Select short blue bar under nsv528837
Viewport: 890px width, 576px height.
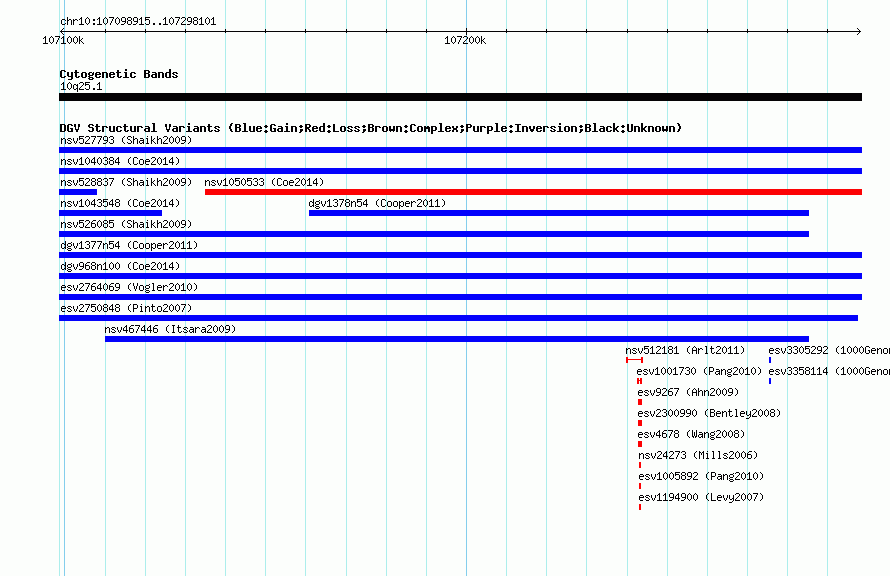(x=78, y=192)
